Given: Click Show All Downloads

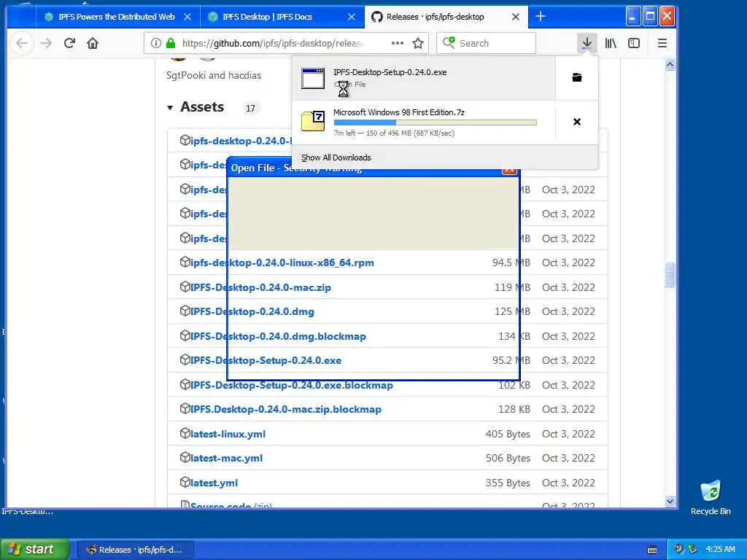Looking at the screenshot, I should pyautogui.click(x=336, y=157).
